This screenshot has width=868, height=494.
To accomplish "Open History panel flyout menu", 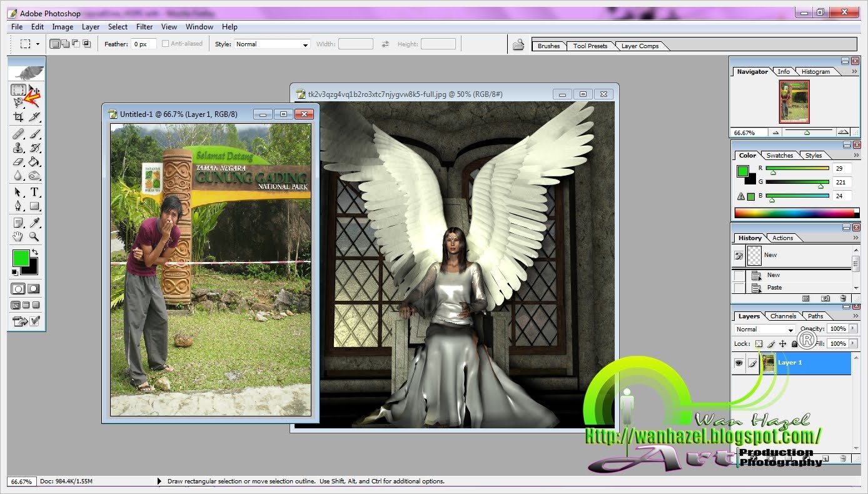I will point(854,238).
